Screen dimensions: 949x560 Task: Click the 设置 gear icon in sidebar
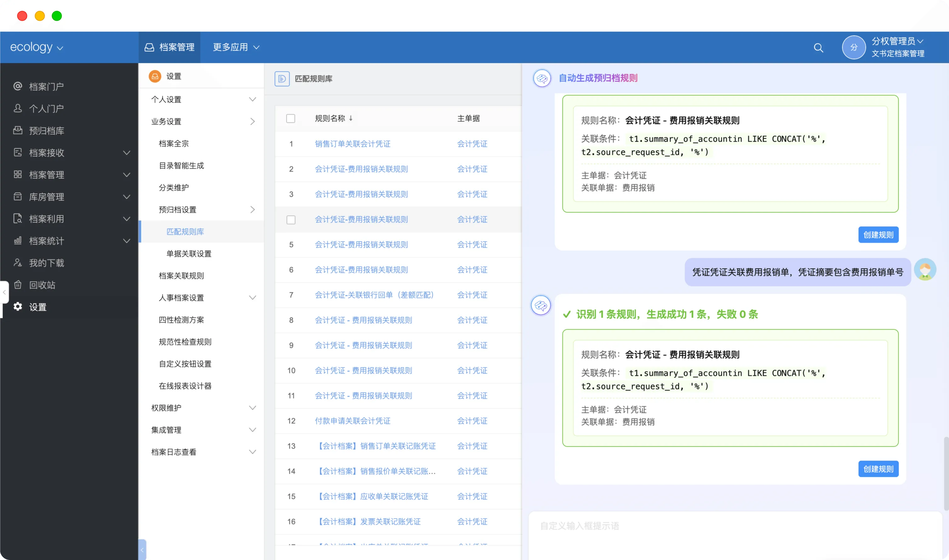coord(18,306)
